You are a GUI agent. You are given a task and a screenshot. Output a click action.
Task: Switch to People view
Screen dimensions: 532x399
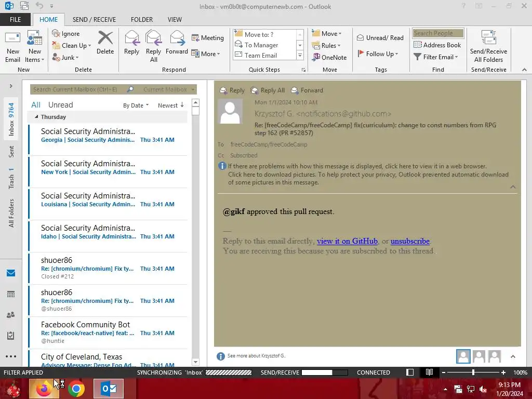[11, 315]
